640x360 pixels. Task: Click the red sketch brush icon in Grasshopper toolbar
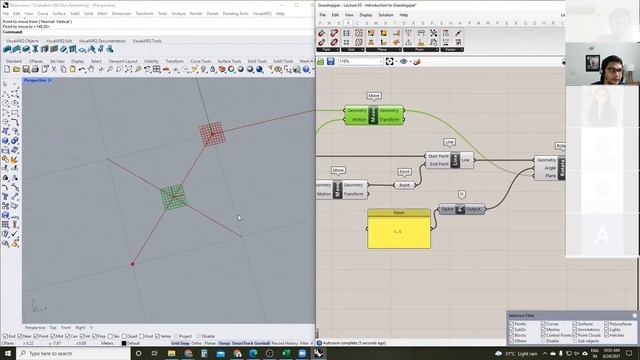coord(417,61)
